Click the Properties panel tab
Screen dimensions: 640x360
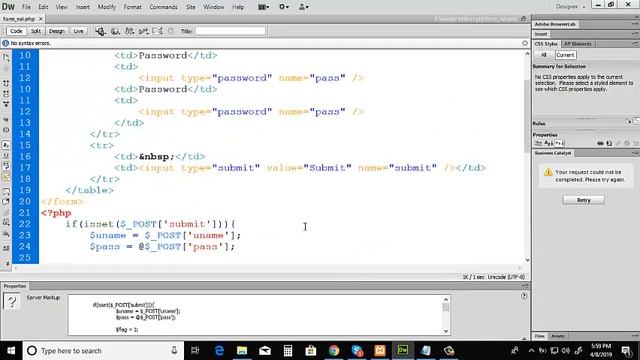click(x=15, y=286)
